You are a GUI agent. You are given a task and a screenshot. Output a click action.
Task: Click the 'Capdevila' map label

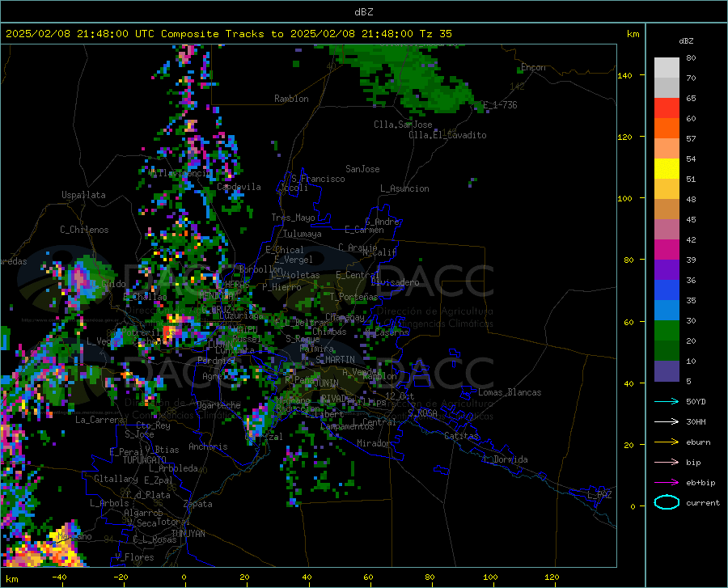tap(239, 187)
